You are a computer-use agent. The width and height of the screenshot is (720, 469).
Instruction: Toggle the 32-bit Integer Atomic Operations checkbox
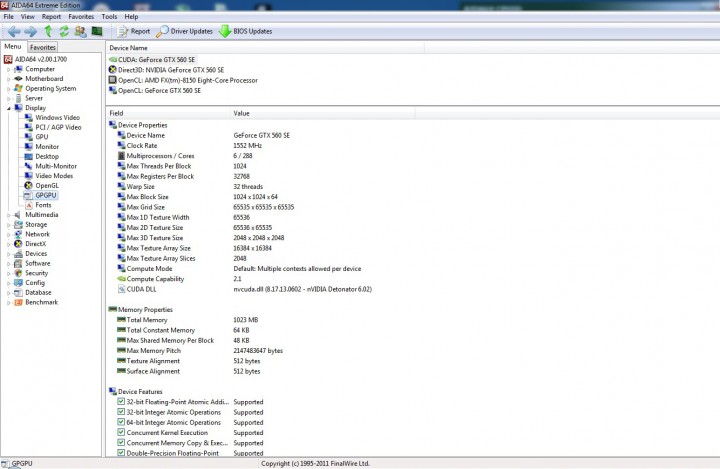[x=121, y=412]
